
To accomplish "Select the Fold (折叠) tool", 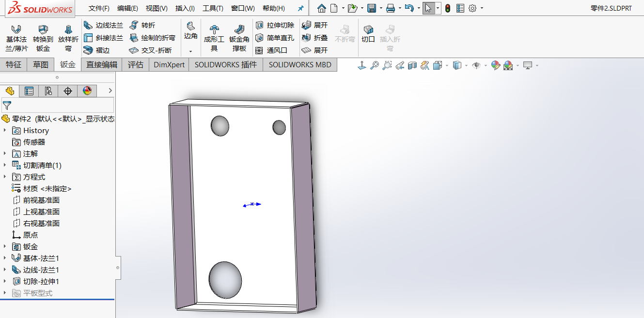I will [x=314, y=38].
